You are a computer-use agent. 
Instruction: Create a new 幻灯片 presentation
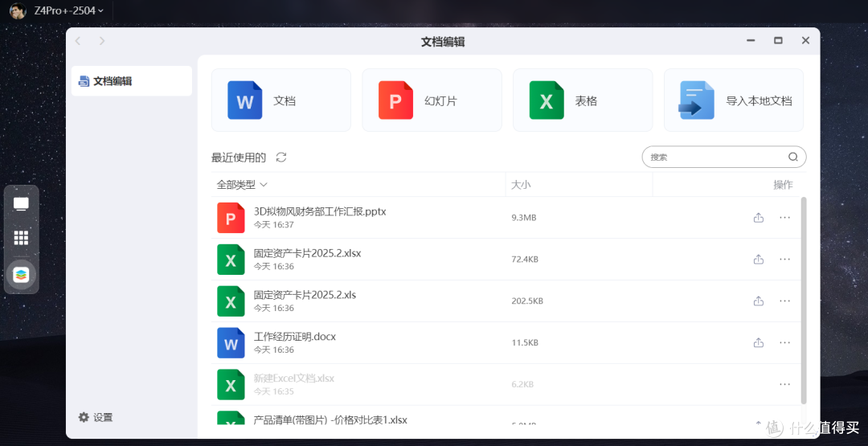pyautogui.click(x=432, y=100)
